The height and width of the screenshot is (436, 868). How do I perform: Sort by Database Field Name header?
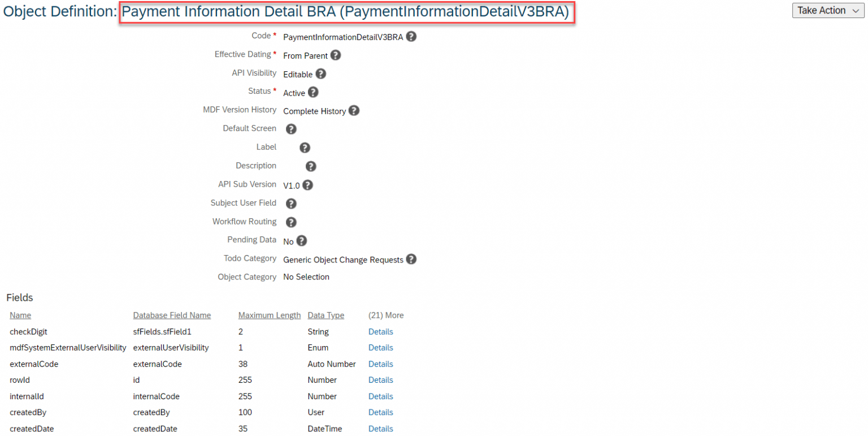pyautogui.click(x=172, y=316)
